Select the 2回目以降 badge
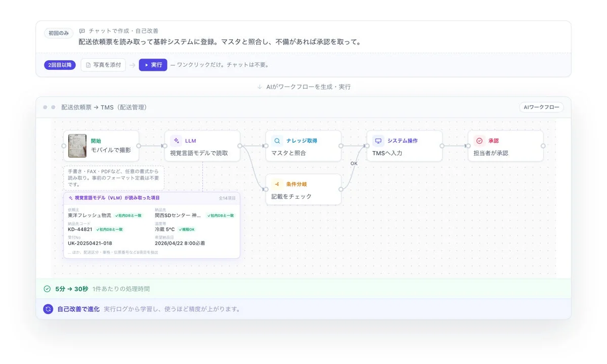The height and width of the screenshot is (364, 607). (x=60, y=65)
